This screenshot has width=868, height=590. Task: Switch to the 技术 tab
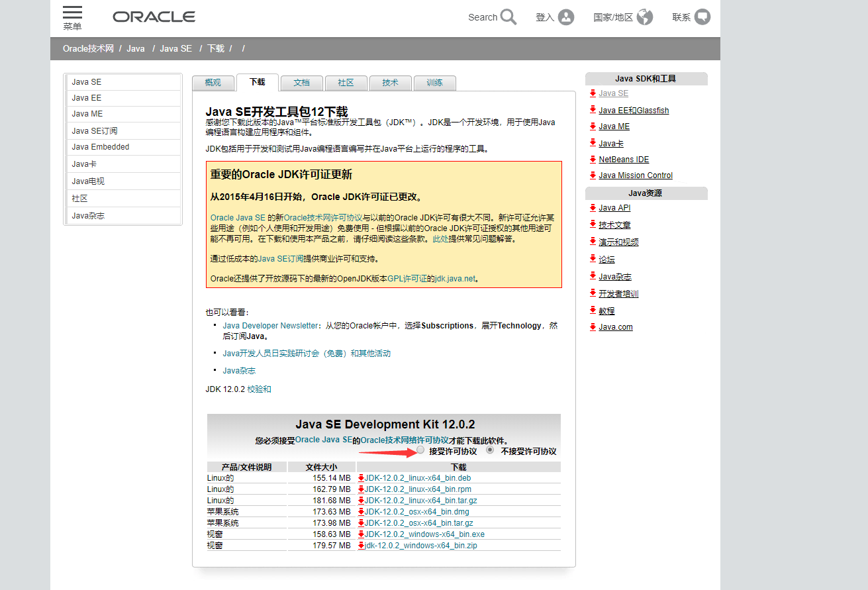(x=391, y=83)
